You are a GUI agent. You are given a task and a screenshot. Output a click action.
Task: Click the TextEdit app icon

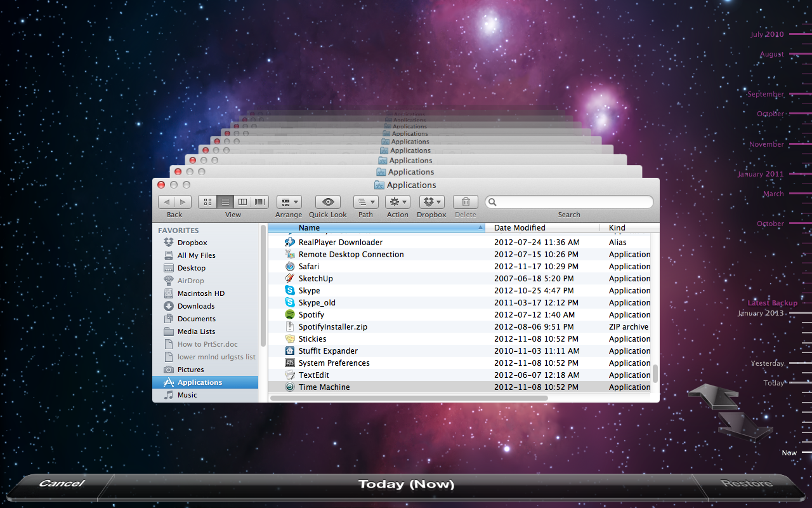click(290, 375)
